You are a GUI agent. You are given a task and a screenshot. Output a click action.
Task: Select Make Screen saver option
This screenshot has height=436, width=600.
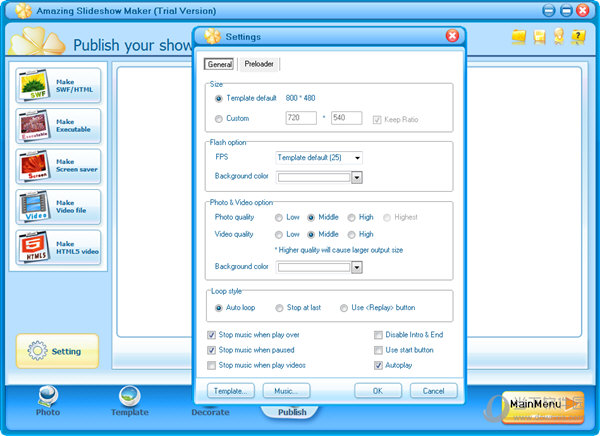click(58, 166)
